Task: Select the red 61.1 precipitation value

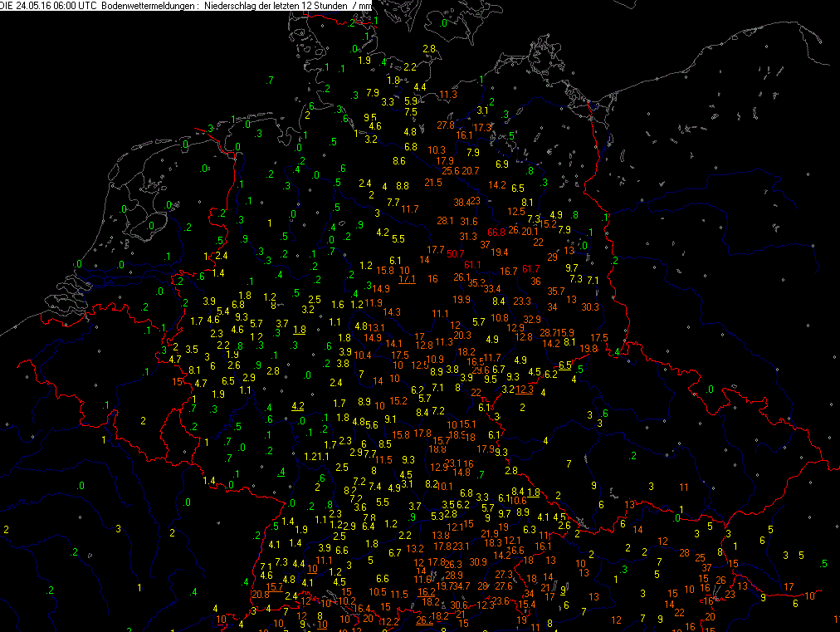Action: click(473, 264)
